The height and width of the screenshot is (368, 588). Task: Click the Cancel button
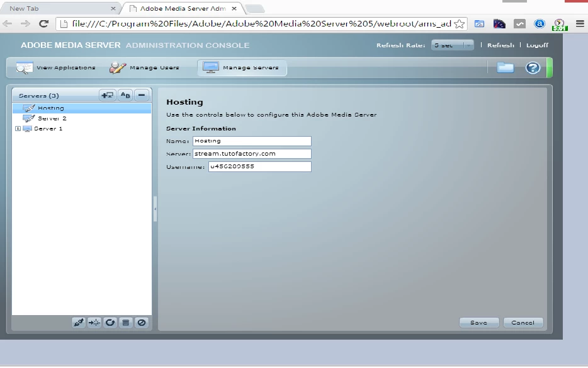[x=523, y=323]
